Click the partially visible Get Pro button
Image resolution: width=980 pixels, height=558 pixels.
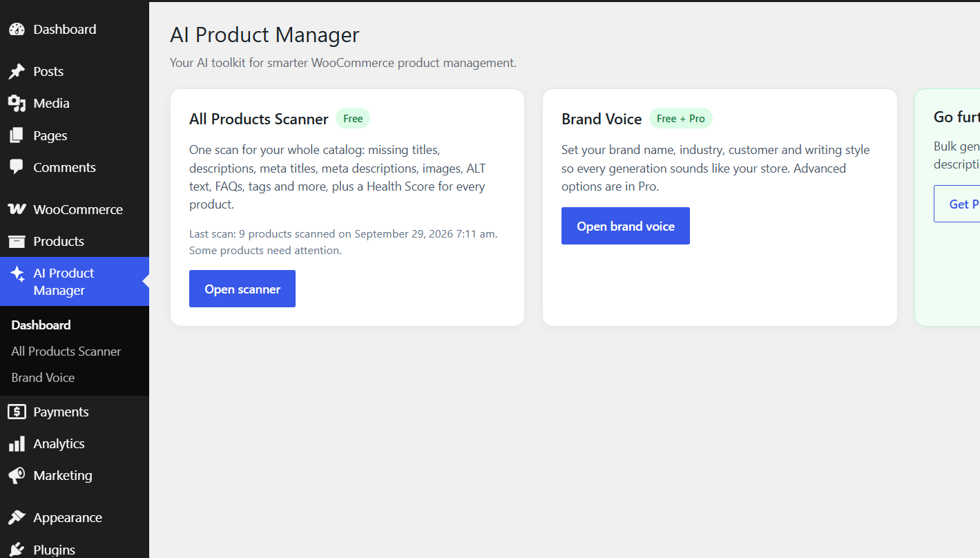957,204
